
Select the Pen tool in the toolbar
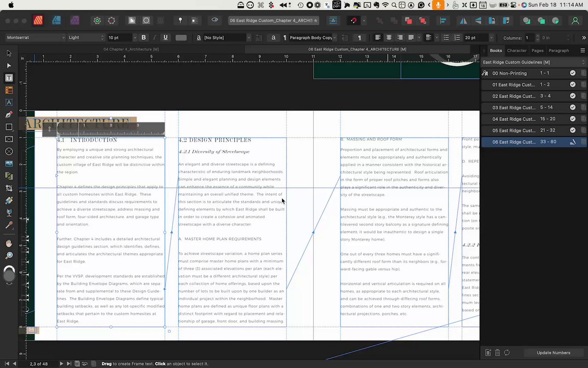click(x=9, y=115)
